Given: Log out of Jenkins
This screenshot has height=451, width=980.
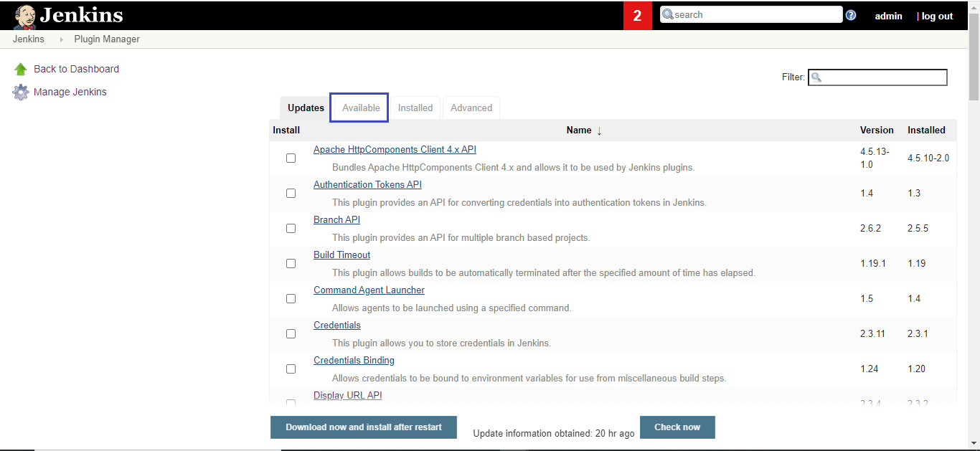Looking at the screenshot, I should (937, 16).
